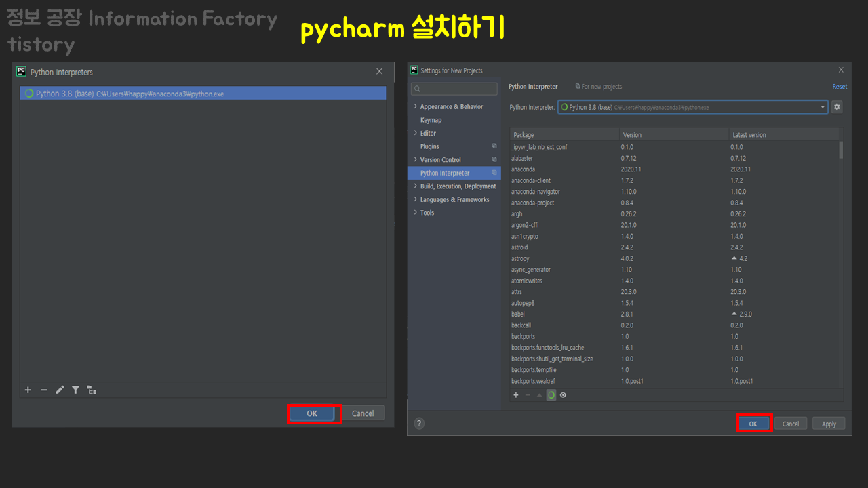Click add interpreter plus in Python Interpreters dialog
The image size is (868, 488).
[x=28, y=390]
